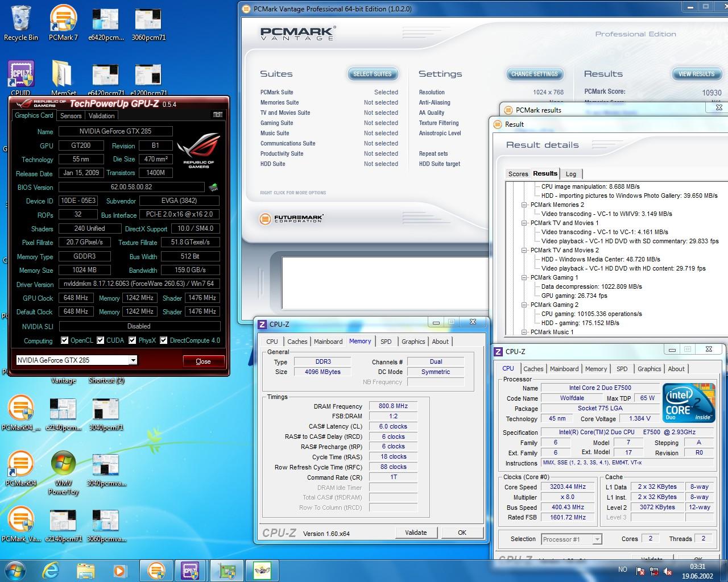Open the 3060pcm71 desktop file at top
This screenshot has width=728, height=582.
click(x=148, y=23)
